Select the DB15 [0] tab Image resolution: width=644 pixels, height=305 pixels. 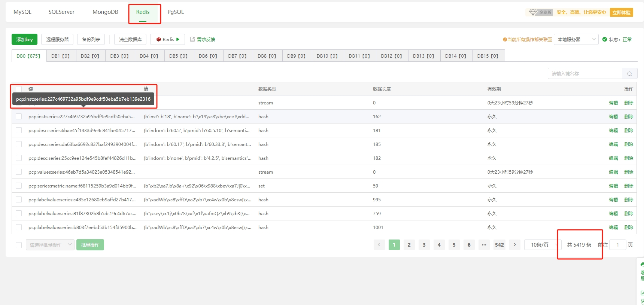coord(488,56)
